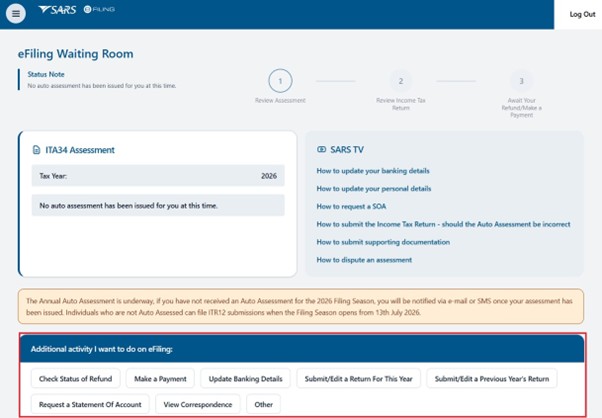
Task: Select step 1 Review Assessment circle
Action: pos(280,81)
